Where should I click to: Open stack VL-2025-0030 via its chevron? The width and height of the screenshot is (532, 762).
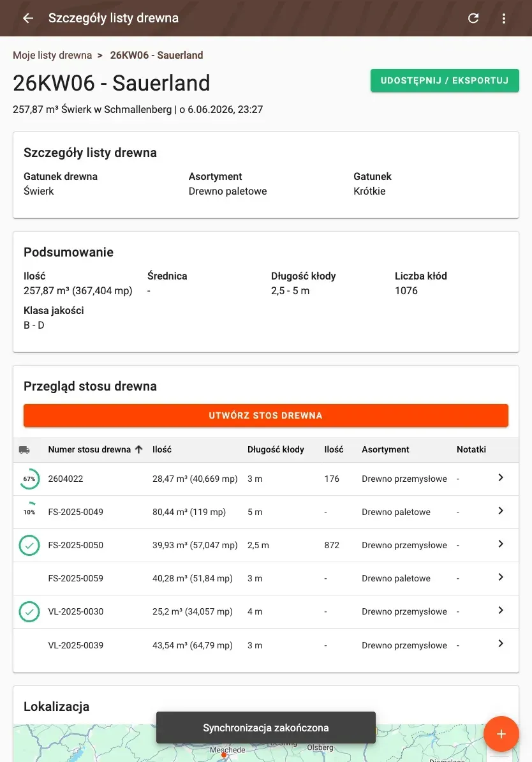coord(501,610)
